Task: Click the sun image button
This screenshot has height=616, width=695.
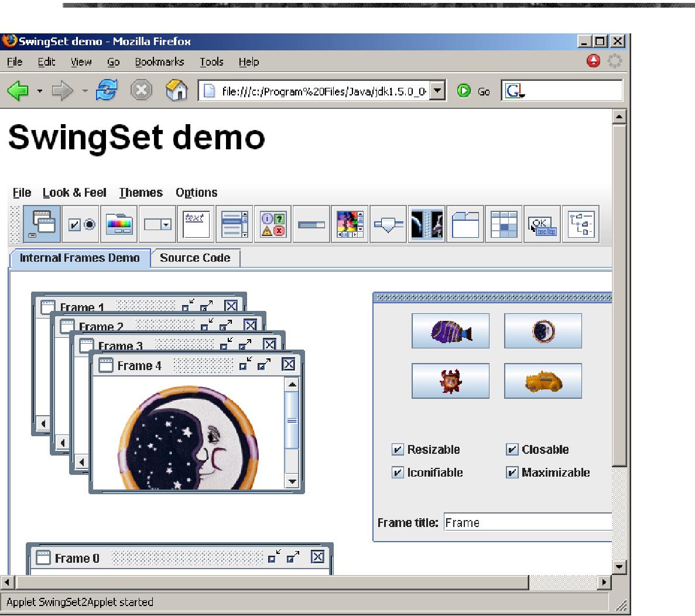Action: tap(450, 381)
